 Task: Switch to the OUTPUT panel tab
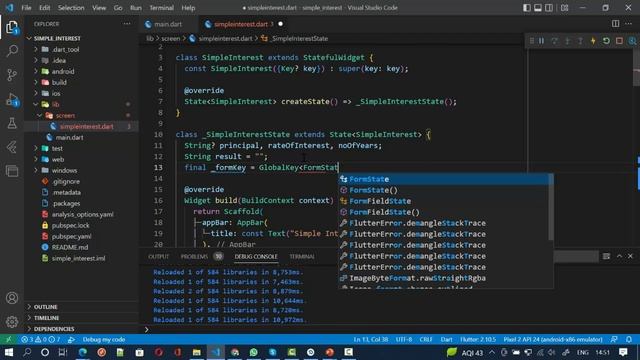point(158,256)
